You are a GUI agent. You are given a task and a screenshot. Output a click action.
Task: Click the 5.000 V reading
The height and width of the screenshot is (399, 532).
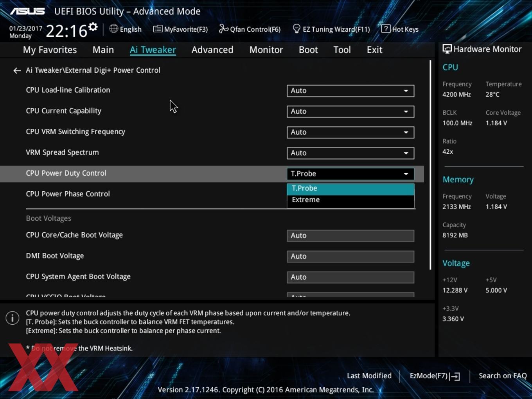tap(496, 290)
